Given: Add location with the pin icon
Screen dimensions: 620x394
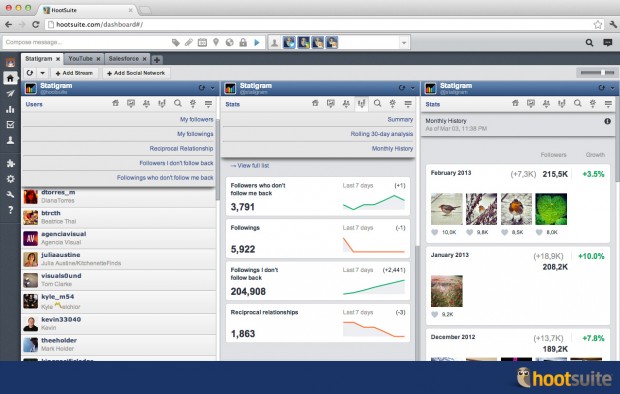Looking at the screenshot, I should pos(216,42).
